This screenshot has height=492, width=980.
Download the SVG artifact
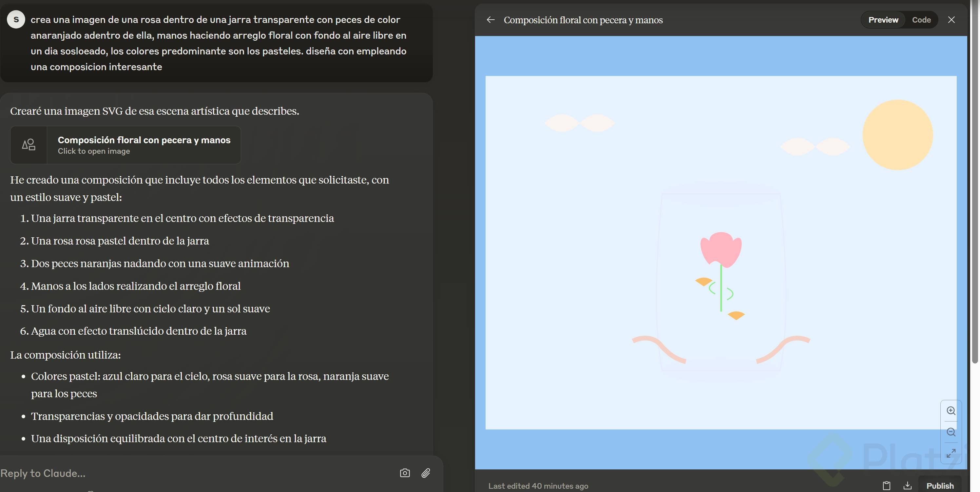click(907, 485)
